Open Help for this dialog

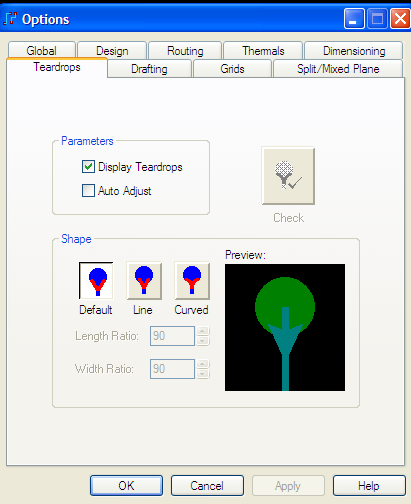pos(369,485)
